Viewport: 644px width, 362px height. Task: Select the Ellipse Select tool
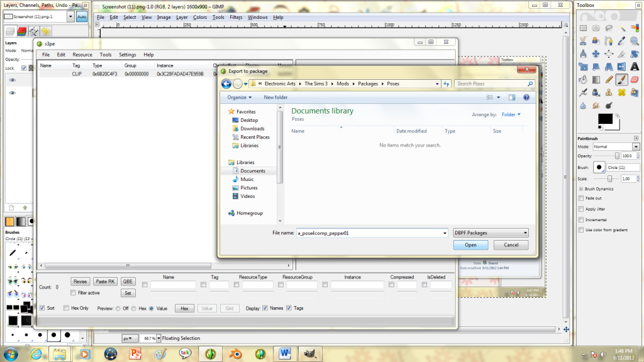(596, 28)
